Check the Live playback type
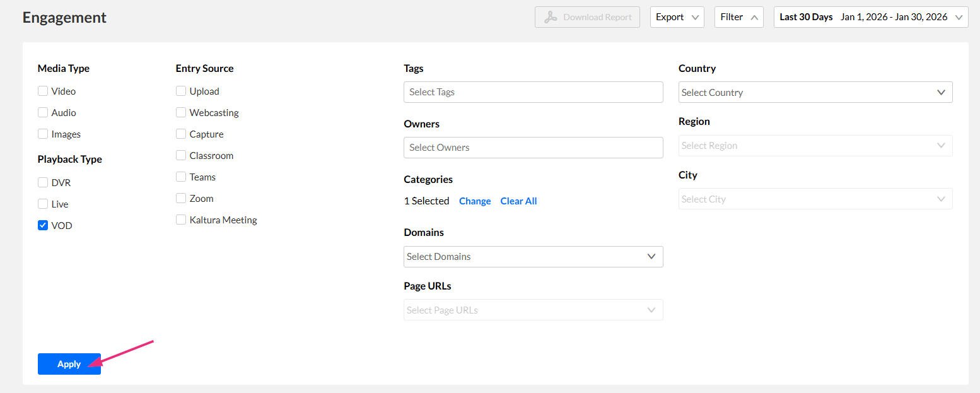Image resolution: width=980 pixels, height=393 pixels. (43, 204)
